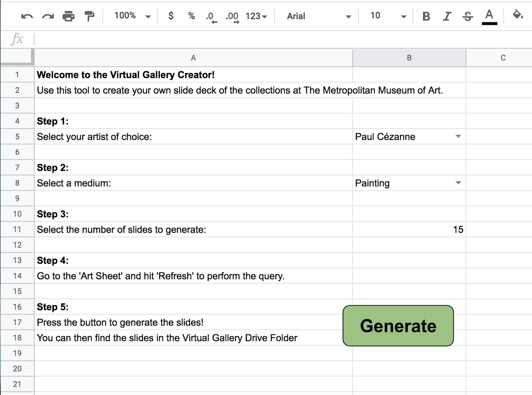532x395 pixels.
Task: Open the font size dropdown
Action: [388, 16]
